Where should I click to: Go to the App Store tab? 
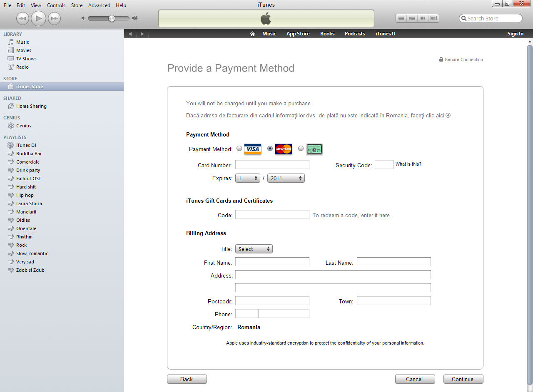(298, 34)
